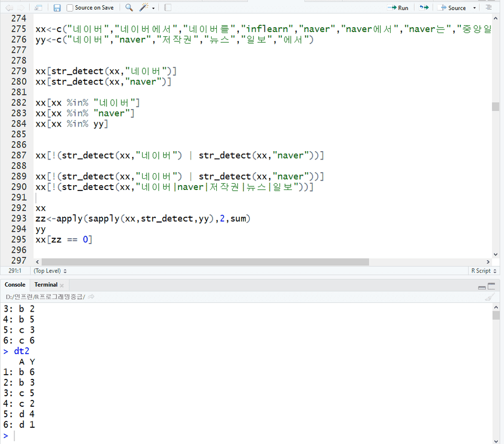This screenshot has height=444, width=504.
Task: Click the 'zz<-apply(sapply' line 293
Action: 143,218
